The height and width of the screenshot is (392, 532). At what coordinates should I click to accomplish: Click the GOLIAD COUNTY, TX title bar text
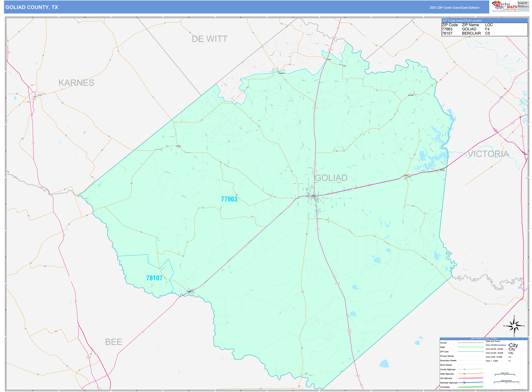(32, 7)
